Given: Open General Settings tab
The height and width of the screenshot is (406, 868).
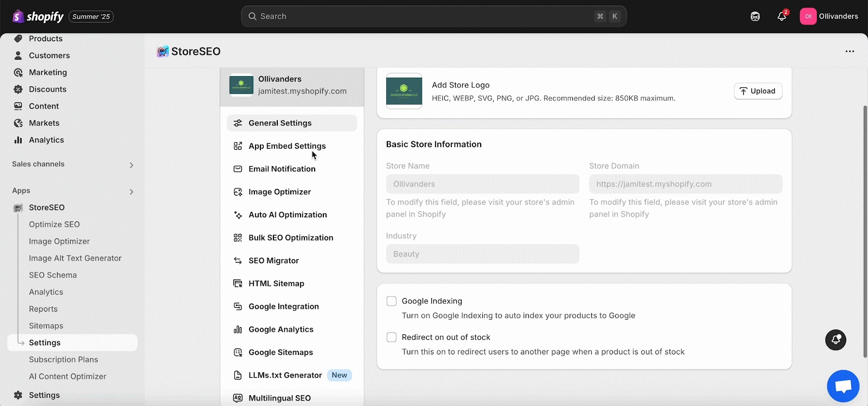Looking at the screenshot, I should click(292, 123).
